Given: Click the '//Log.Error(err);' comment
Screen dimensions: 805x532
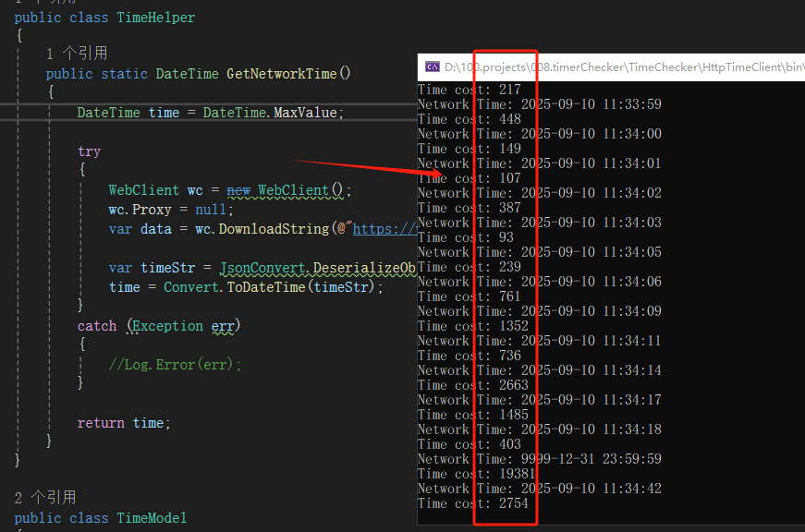Looking at the screenshot, I should point(175,365).
